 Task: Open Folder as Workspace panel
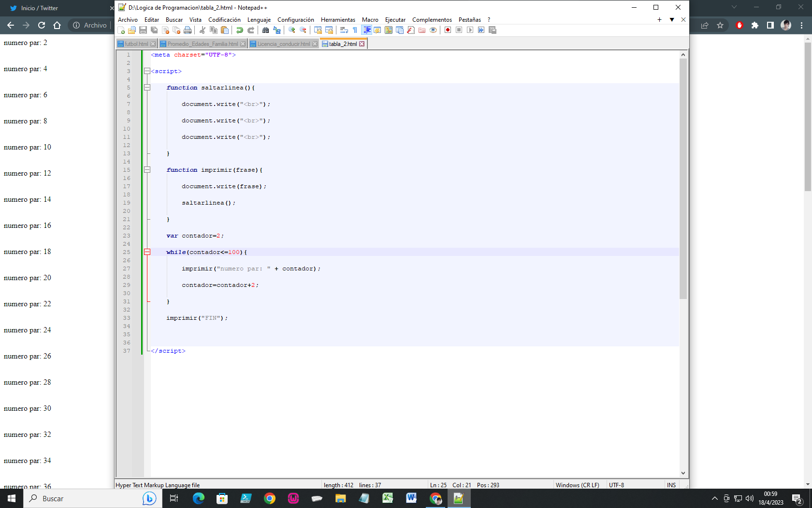pyautogui.click(x=422, y=30)
